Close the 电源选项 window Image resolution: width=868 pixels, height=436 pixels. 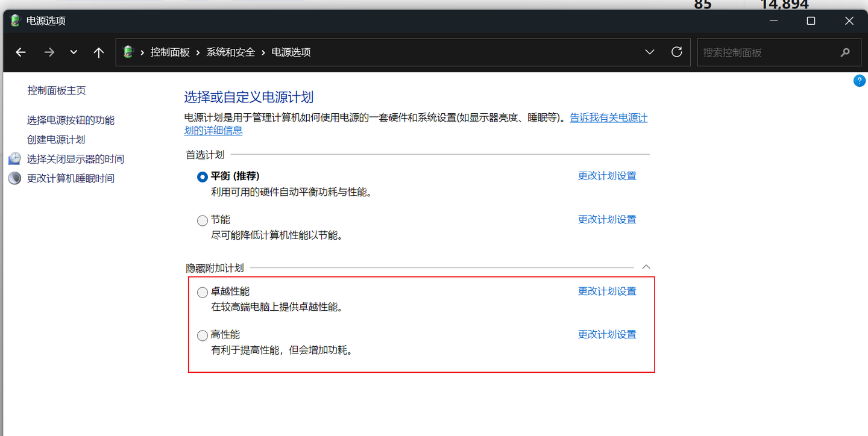849,21
